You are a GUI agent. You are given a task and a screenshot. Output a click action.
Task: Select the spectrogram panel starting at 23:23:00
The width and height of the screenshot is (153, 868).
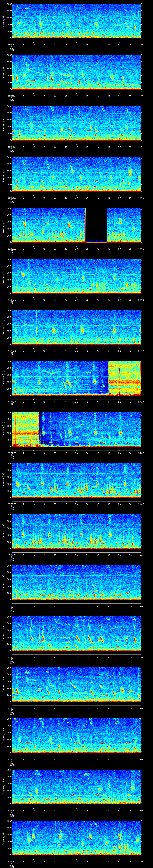77,481
